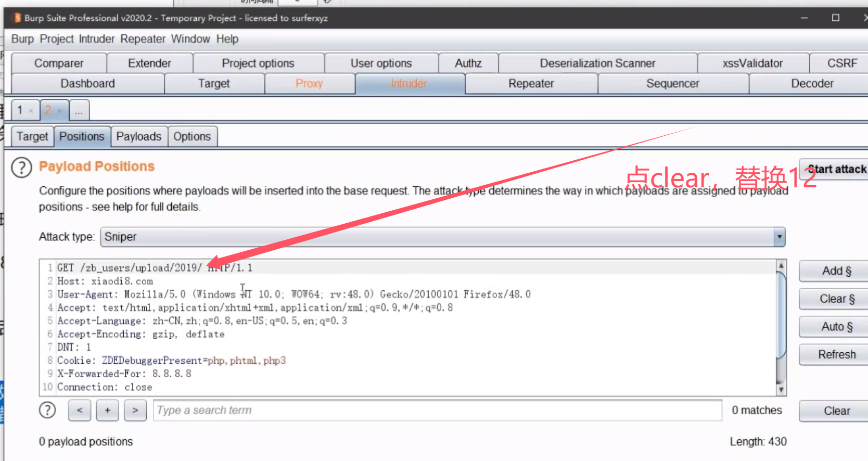
Task: Go to previous search match arrow
Action: [80, 411]
